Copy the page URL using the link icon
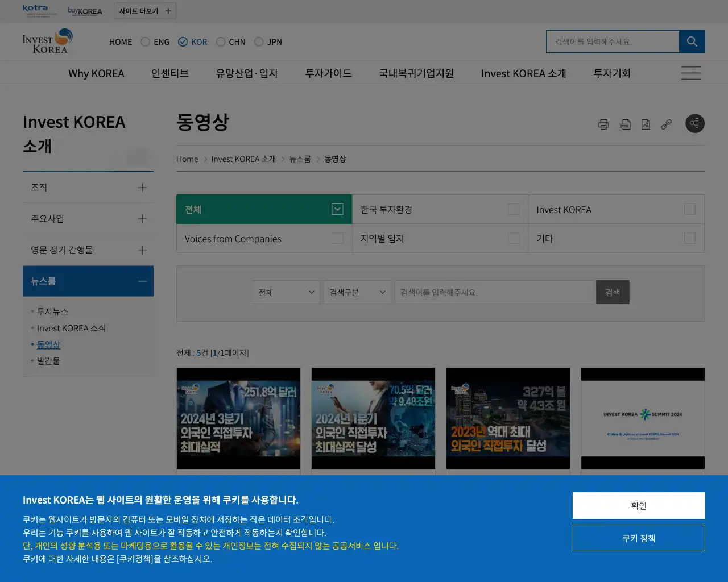Image resolution: width=728 pixels, height=582 pixels. tap(666, 124)
